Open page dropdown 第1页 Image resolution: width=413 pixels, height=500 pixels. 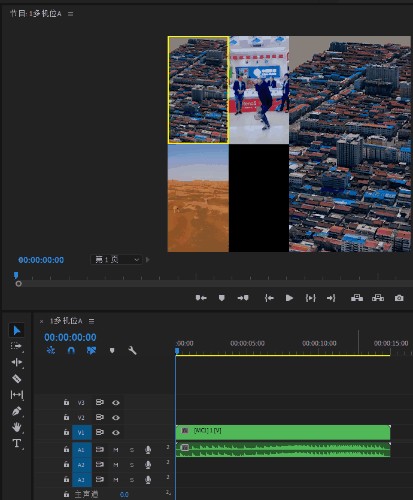pos(116,259)
